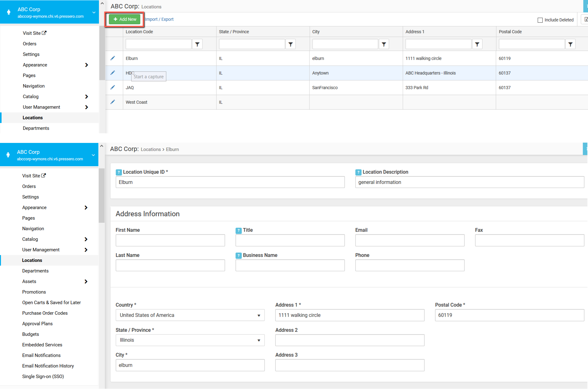Viewport: 588px width, 389px height.
Task: Open the Budgets menu item
Action: 31,334
